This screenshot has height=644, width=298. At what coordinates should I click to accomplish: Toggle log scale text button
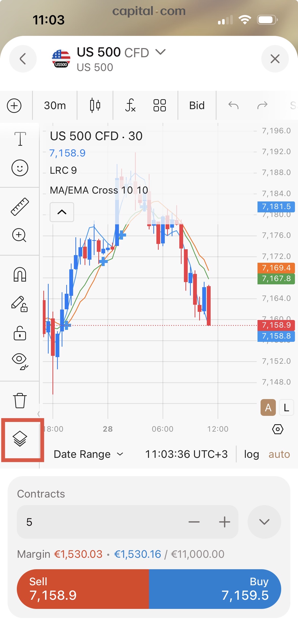pyautogui.click(x=252, y=454)
